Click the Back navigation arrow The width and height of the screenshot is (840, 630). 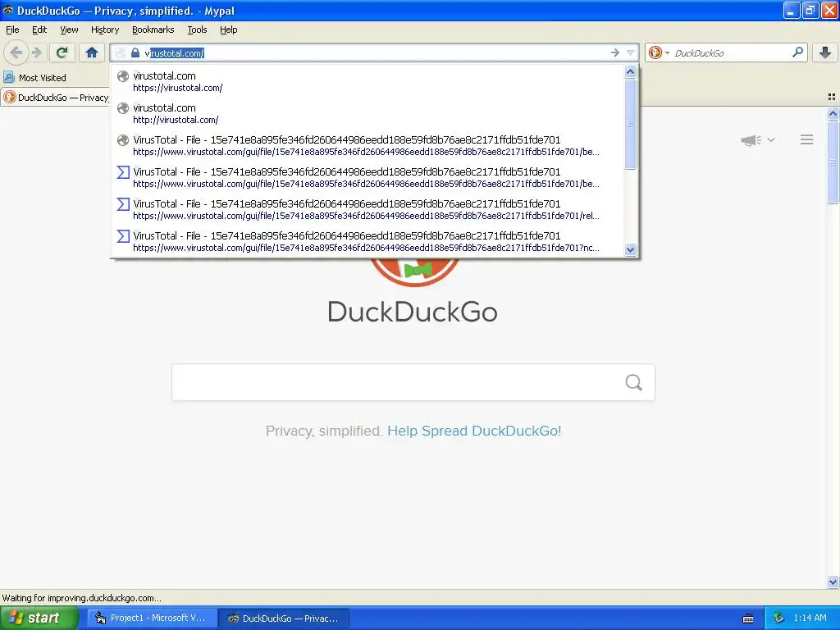tap(16, 52)
